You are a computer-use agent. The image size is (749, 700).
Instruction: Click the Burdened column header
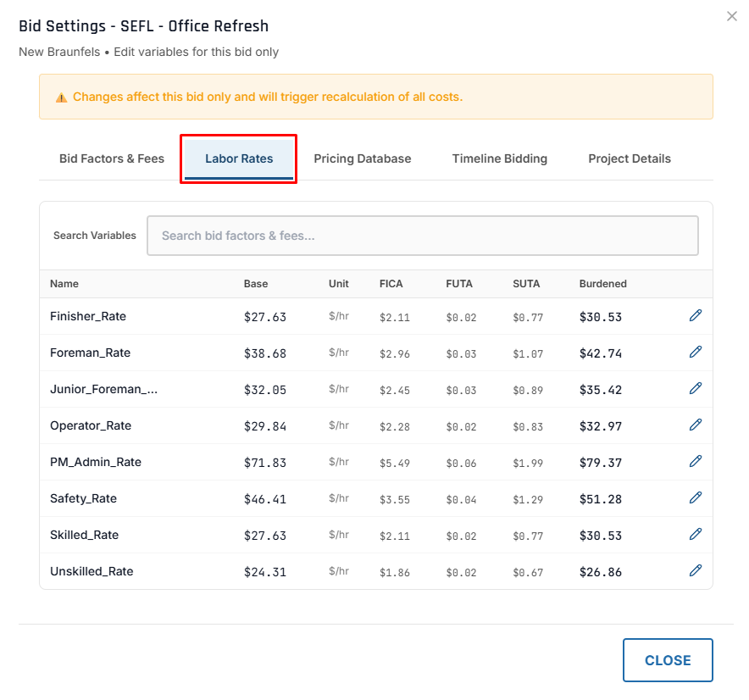coord(602,284)
